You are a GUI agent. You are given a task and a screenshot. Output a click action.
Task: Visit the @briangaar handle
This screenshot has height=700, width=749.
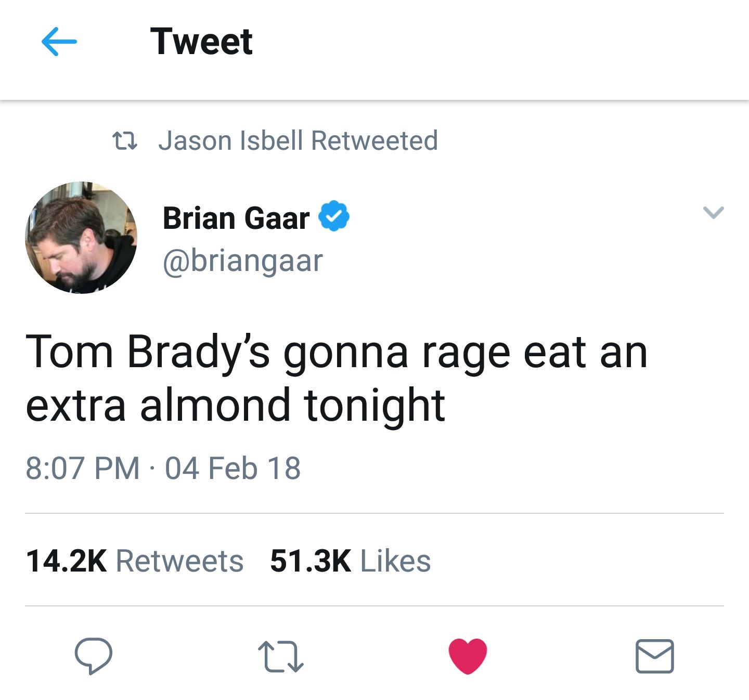pos(243,261)
